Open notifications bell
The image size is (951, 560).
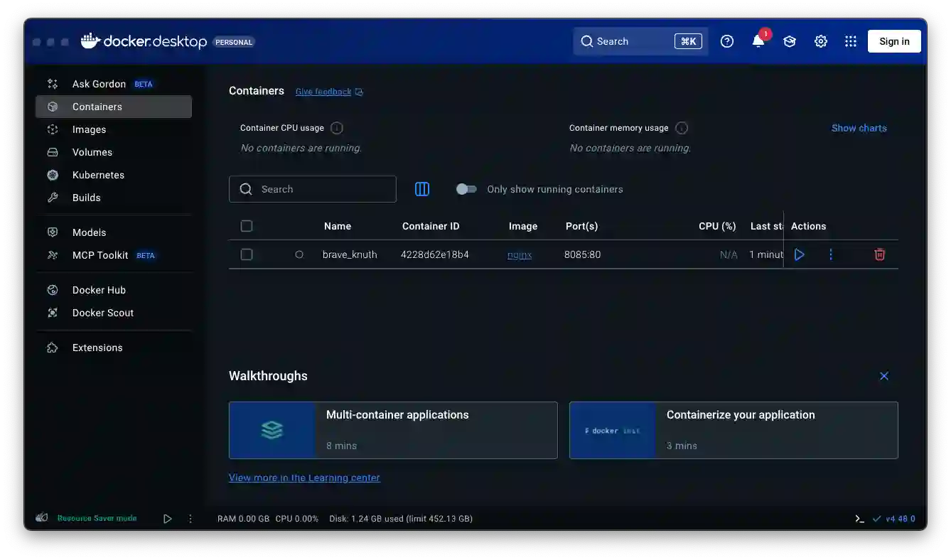point(758,41)
